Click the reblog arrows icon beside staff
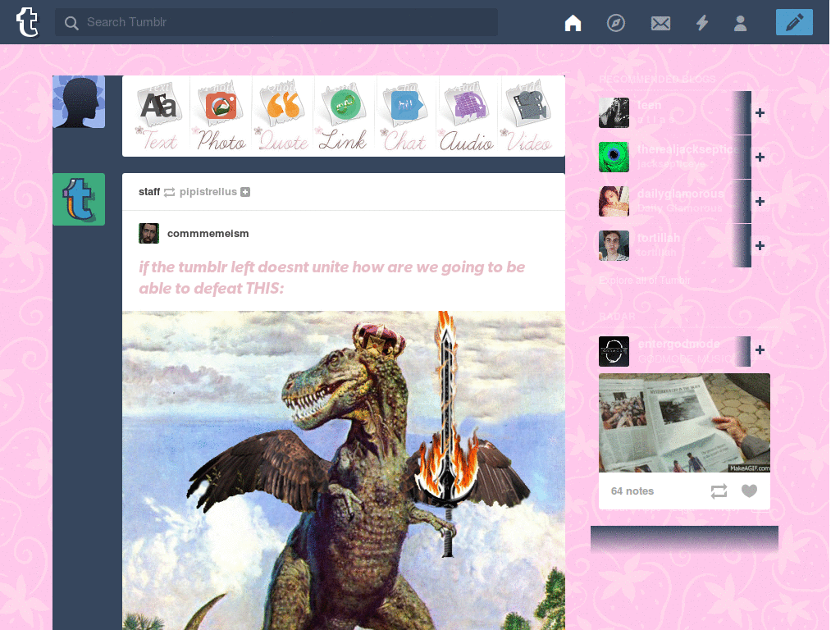The height and width of the screenshot is (630, 840). coord(169,192)
